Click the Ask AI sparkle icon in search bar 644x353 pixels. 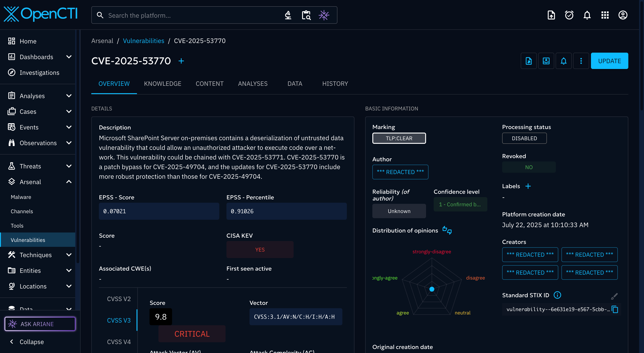point(324,15)
